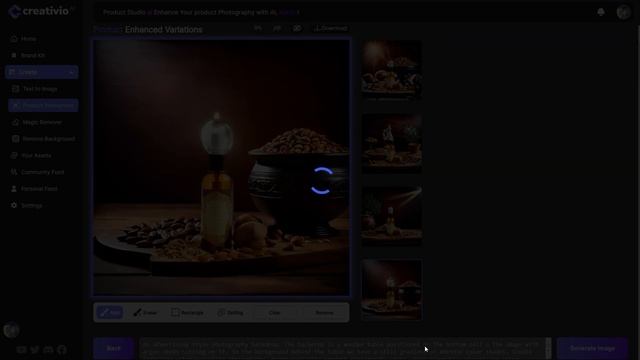The height and width of the screenshot is (360, 640).
Task: Select the Pen drawing tool
Action: click(x=109, y=313)
